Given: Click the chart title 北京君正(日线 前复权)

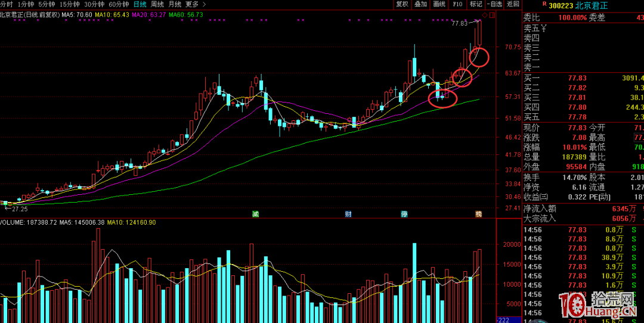Looking at the screenshot, I should (x=30, y=15).
